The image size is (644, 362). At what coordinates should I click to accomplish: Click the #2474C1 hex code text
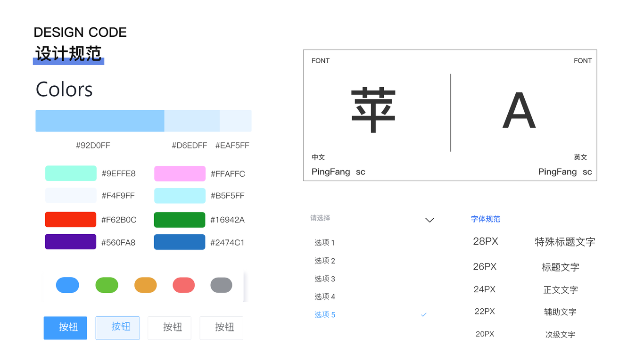pos(227,243)
